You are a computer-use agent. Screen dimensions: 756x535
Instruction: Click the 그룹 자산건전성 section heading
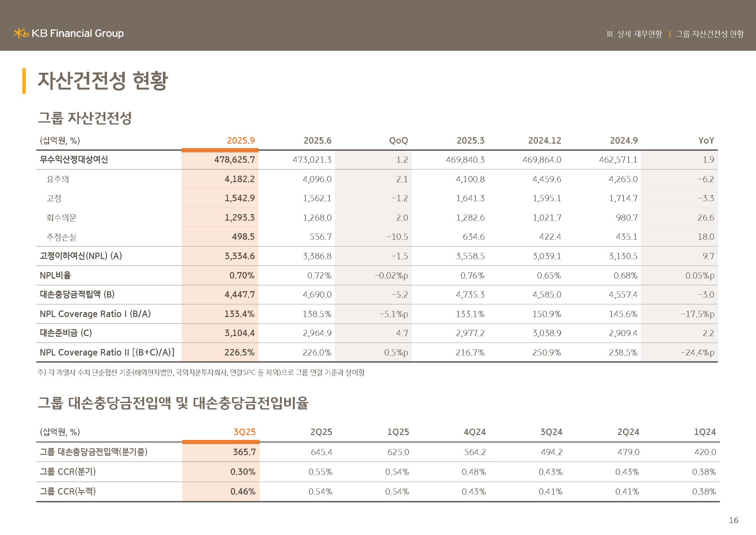tap(85, 118)
